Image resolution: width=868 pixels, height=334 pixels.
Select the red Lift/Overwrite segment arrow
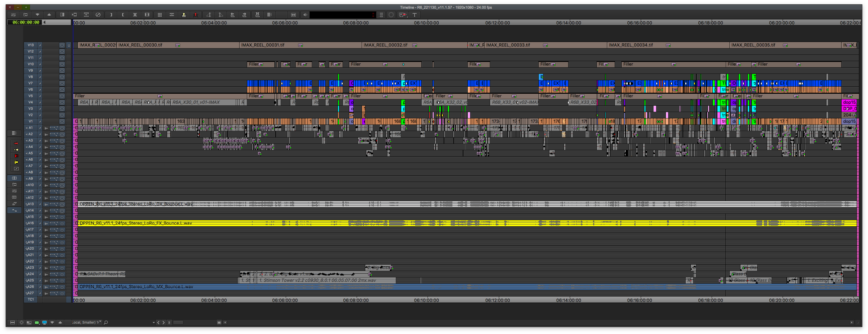(16, 144)
